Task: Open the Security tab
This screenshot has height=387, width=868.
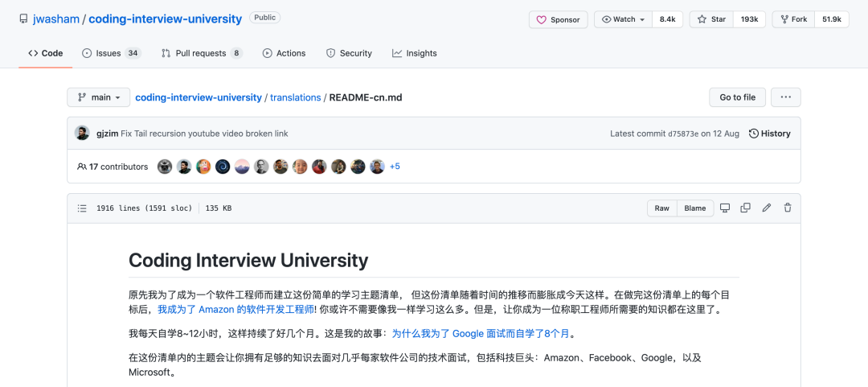Action: (349, 53)
